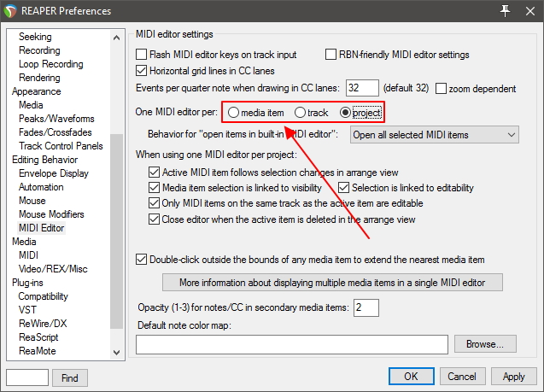The image size is (544, 392).
Task: Close the REAPER Preferences dialog
Action: 529,11
